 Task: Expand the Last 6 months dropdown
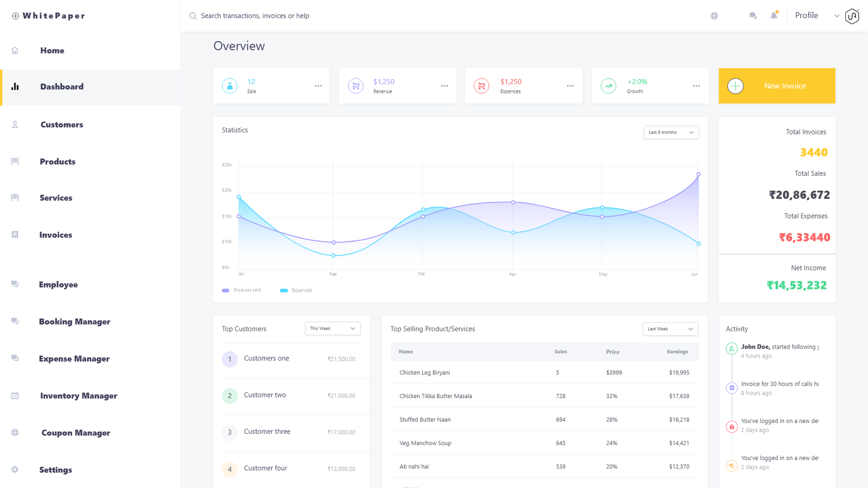(671, 132)
